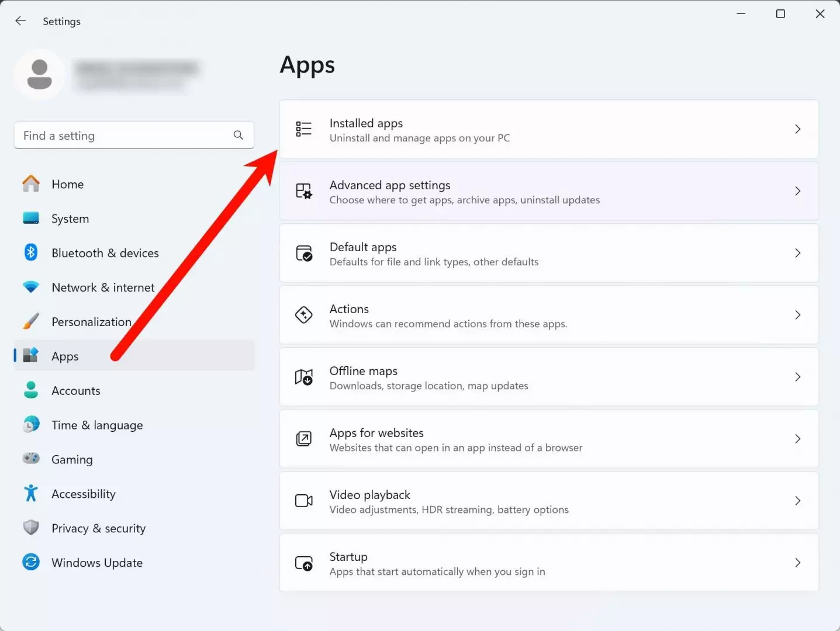Go back with the back arrow

20,21
